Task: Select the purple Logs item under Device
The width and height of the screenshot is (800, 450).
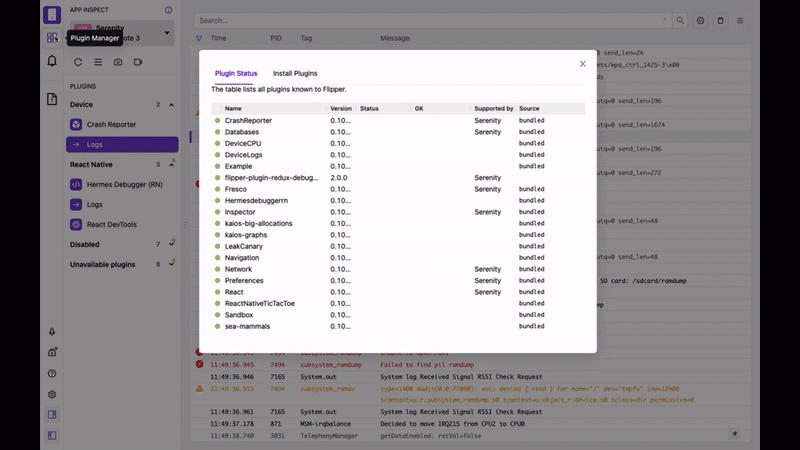Action: (122, 144)
